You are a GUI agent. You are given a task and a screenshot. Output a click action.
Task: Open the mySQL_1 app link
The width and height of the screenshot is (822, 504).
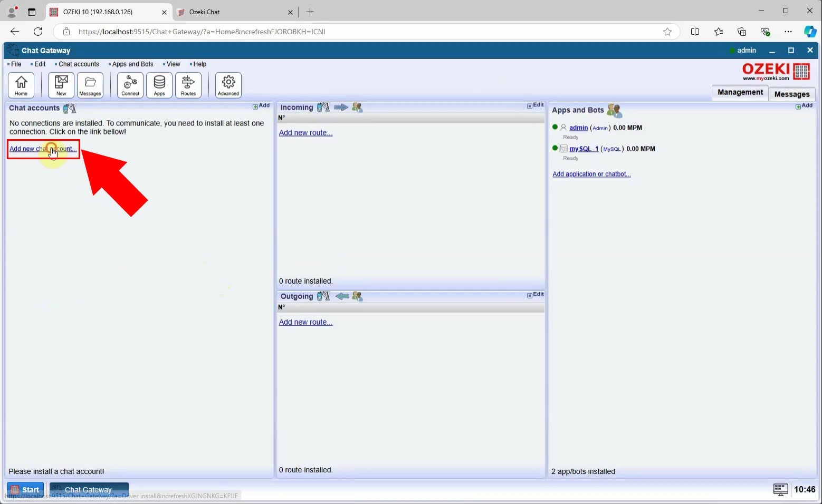tap(584, 149)
